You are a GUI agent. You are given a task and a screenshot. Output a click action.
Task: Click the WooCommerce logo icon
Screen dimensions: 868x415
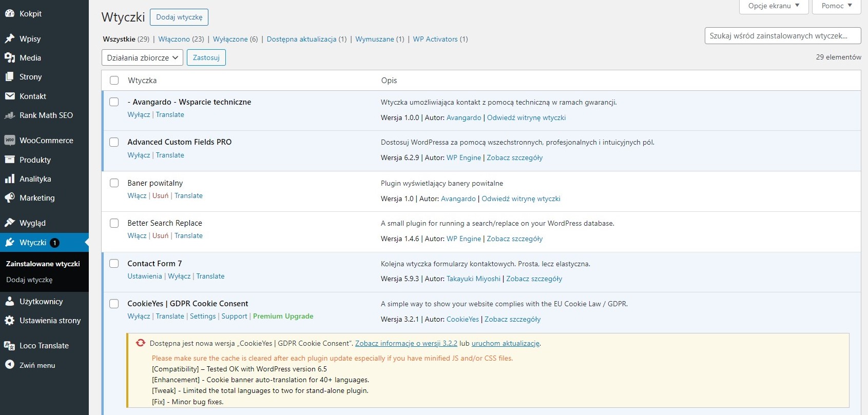coord(9,141)
